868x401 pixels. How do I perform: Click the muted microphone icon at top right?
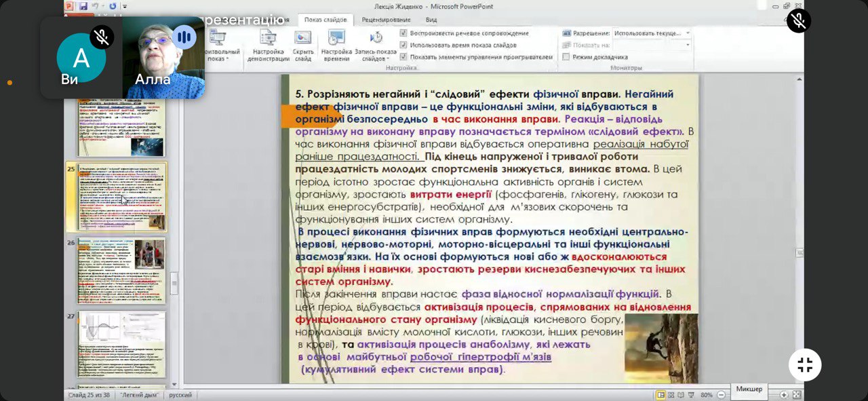pyautogui.click(x=798, y=21)
